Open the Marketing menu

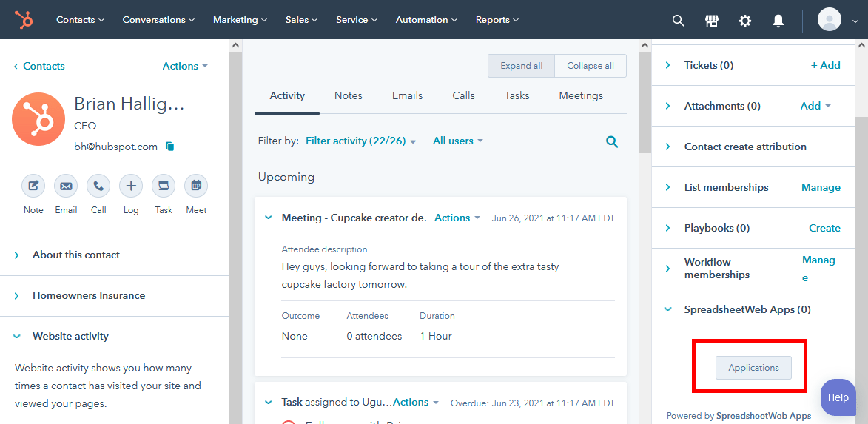[x=240, y=20]
